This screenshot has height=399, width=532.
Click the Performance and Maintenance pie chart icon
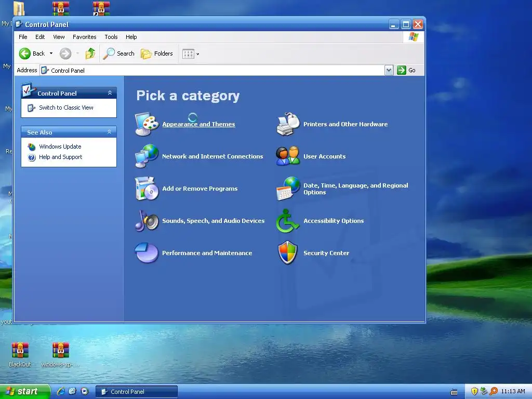click(x=147, y=253)
